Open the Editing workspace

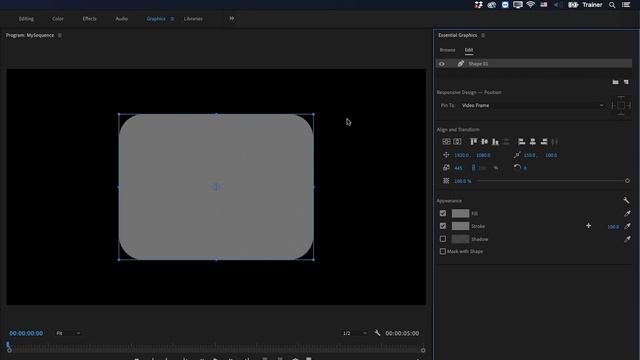click(26, 19)
